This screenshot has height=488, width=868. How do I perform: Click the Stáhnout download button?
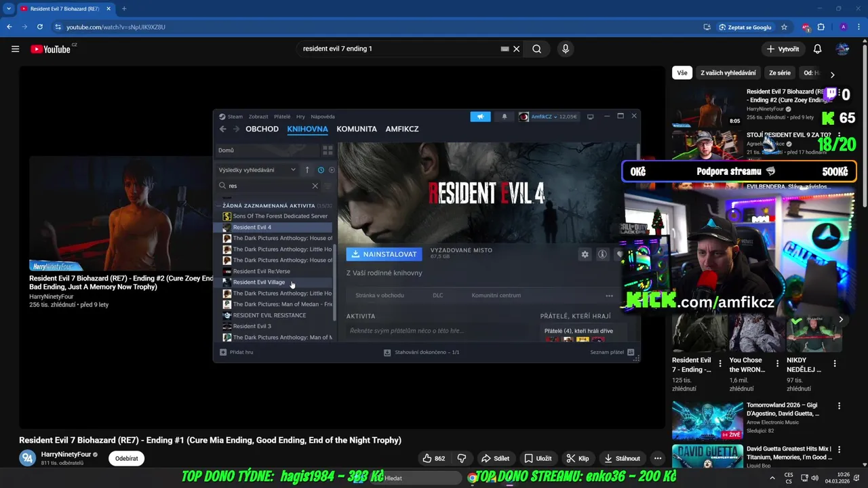pos(622,458)
